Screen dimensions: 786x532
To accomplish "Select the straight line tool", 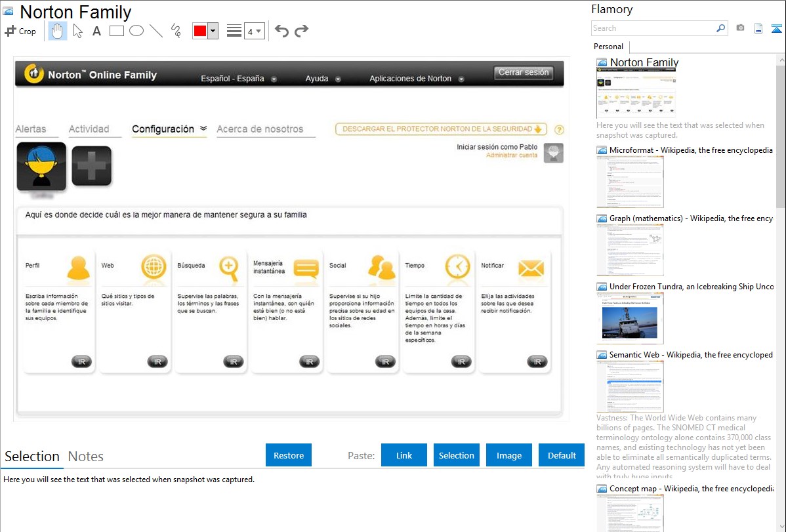I will point(156,31).
